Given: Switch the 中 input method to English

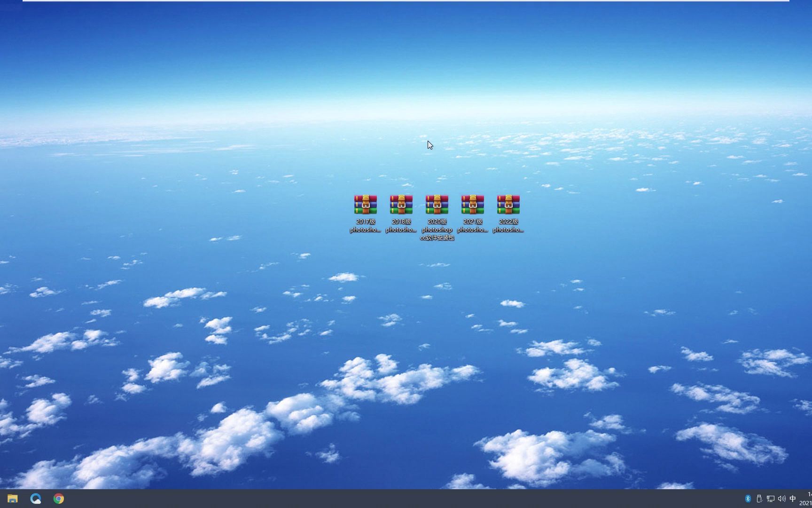Looking at the screenshot, I should (793, 498).
